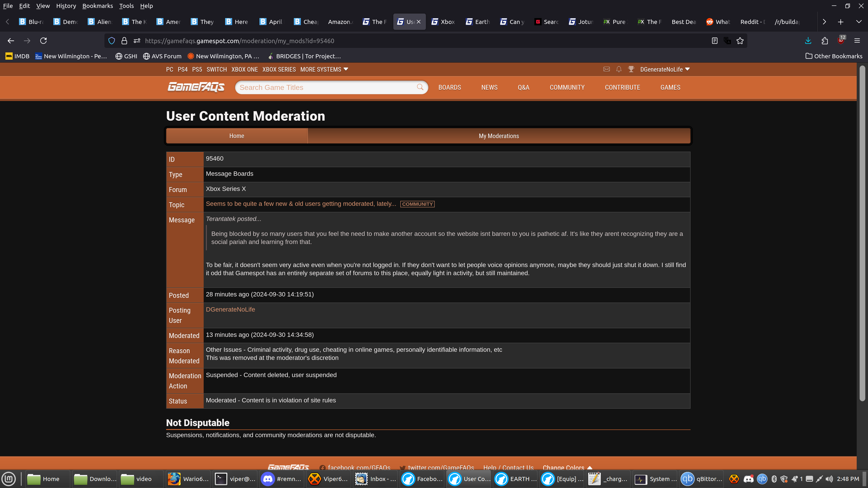Screen dimensions: 868x488
Task: Click the tracking protection shield icon
Action: click(111, 41)
